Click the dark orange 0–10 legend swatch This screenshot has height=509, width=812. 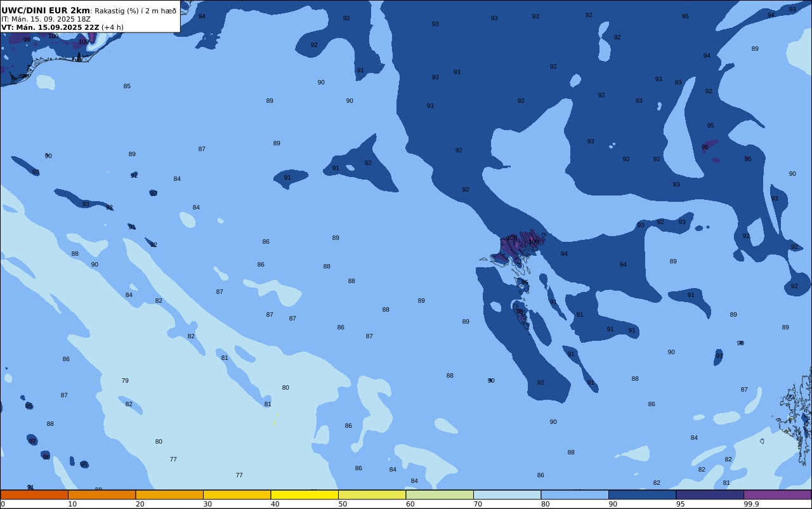(x=34, y=494)
